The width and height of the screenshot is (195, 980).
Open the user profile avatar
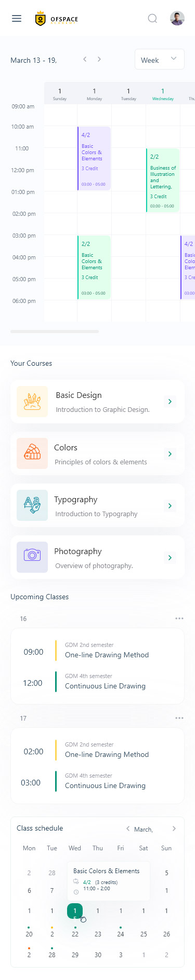pos(177,19)
